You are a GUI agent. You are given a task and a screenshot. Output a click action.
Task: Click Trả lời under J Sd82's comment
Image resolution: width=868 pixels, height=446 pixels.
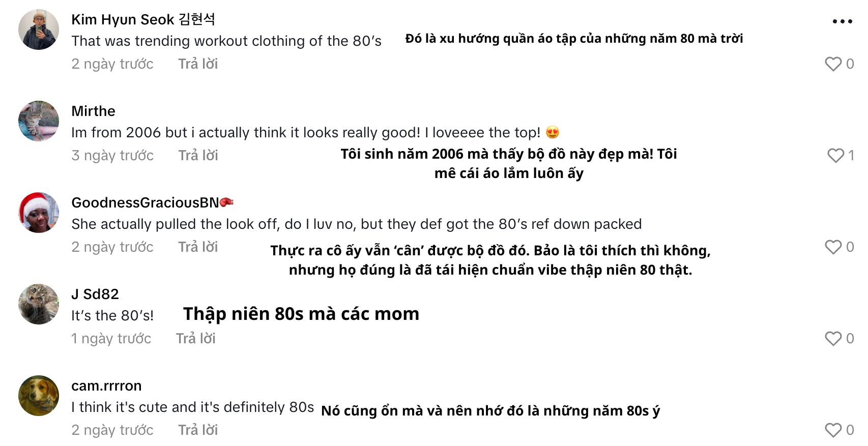197,338
